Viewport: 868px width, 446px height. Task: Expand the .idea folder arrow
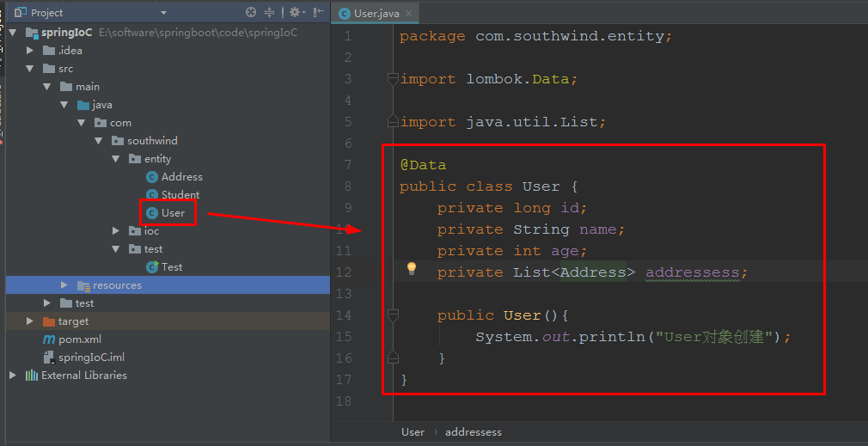[x=30, y=51]
